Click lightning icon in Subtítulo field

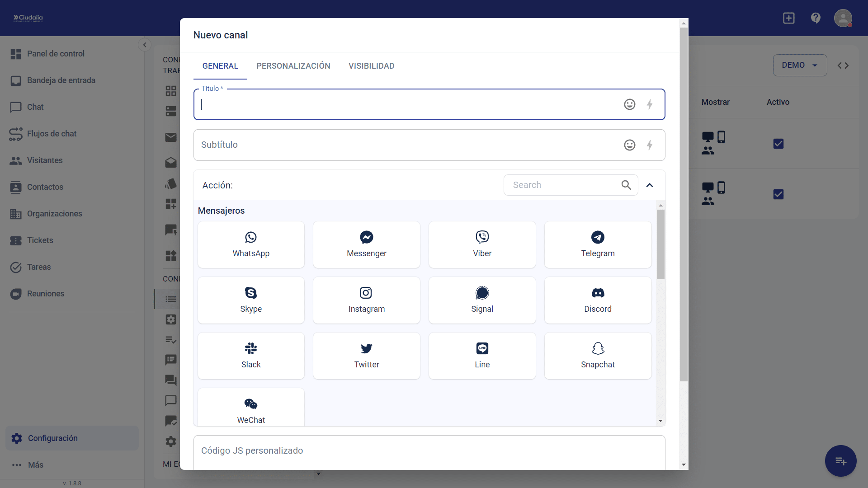tap(650, 145)
